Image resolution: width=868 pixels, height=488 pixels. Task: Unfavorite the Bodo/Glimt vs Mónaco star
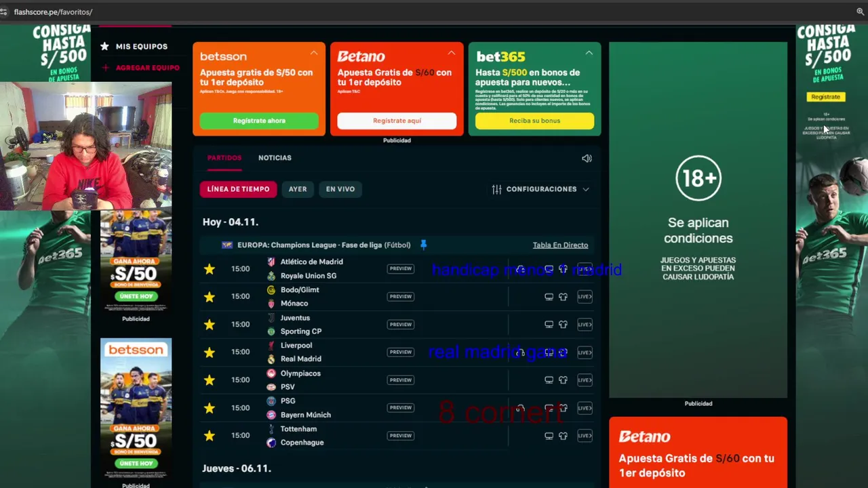pyautogui.click(x=210, y=297)
